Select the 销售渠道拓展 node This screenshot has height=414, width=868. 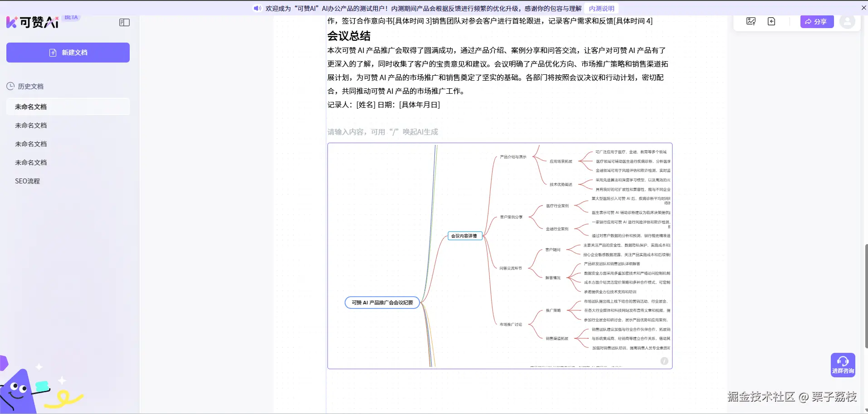557,339
